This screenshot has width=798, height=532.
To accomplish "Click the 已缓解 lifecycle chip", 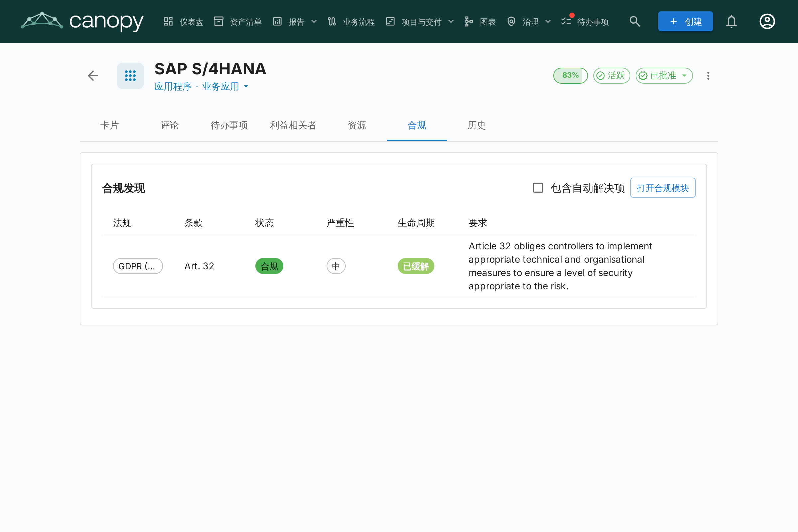I will [416, 266].
